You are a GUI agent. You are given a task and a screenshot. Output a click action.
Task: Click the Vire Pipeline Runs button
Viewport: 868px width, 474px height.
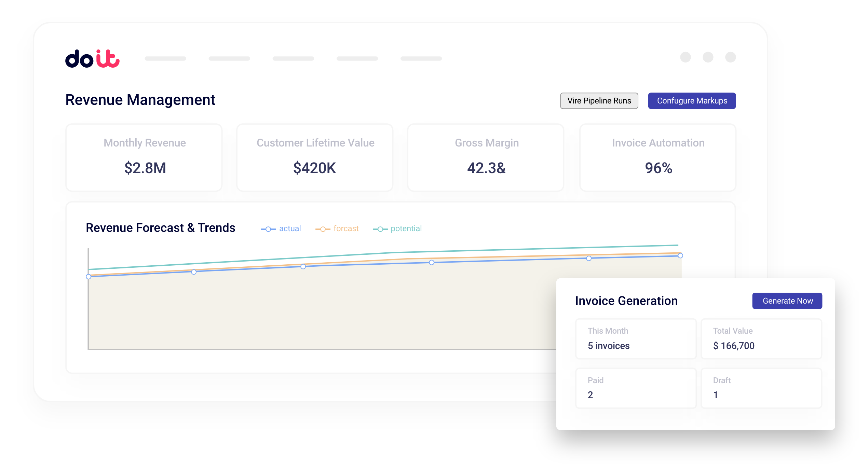(599, 101)
